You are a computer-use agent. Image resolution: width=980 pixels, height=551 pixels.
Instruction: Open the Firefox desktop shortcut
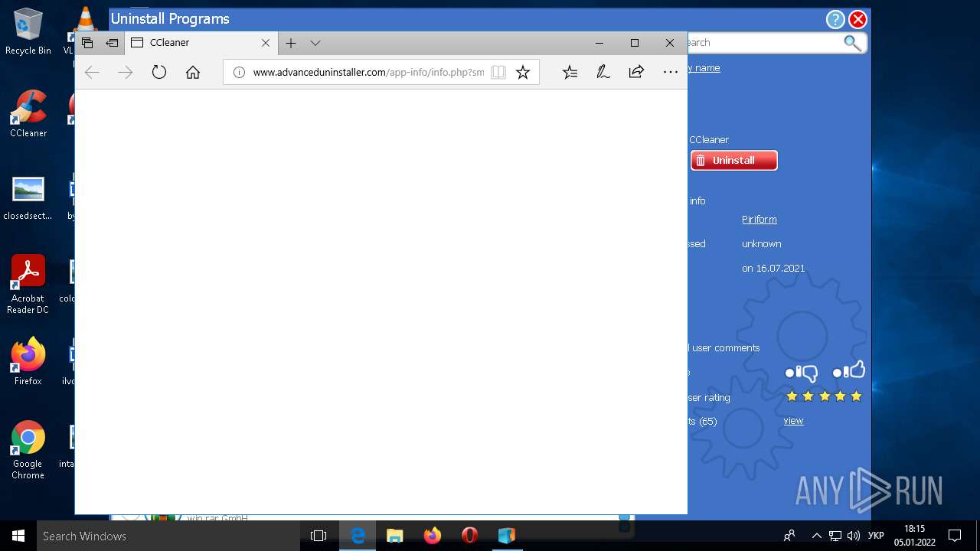click(x=28, y=361)
